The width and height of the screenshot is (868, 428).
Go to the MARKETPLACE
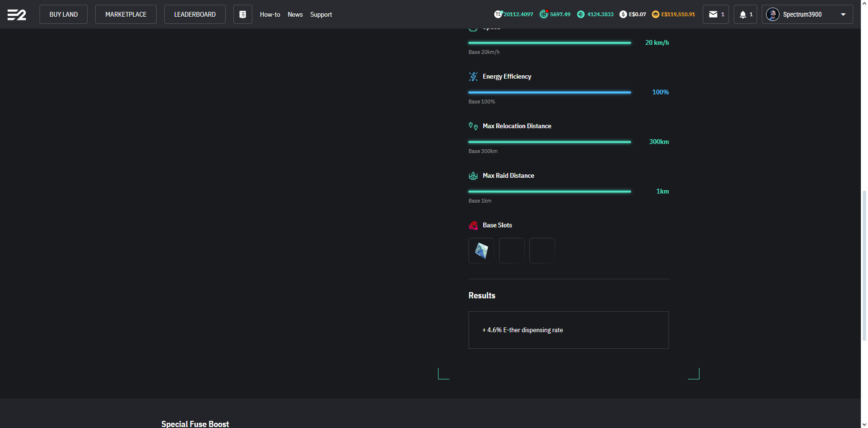126,14
